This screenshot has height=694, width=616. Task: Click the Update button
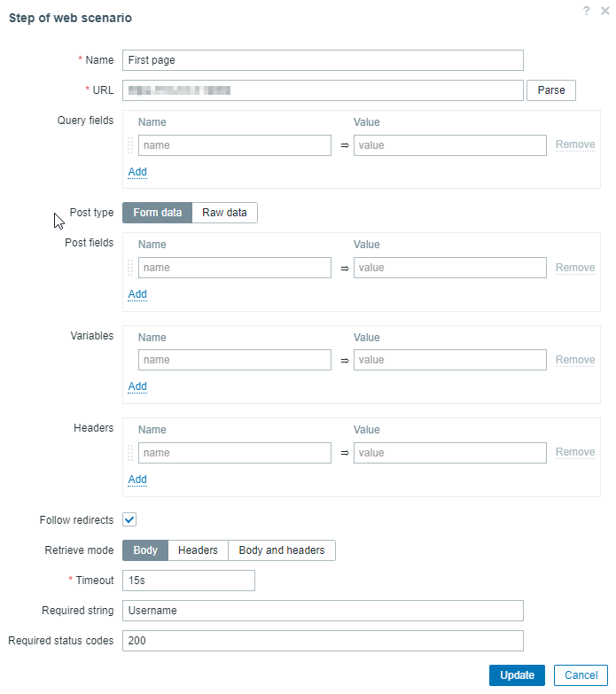517,675
